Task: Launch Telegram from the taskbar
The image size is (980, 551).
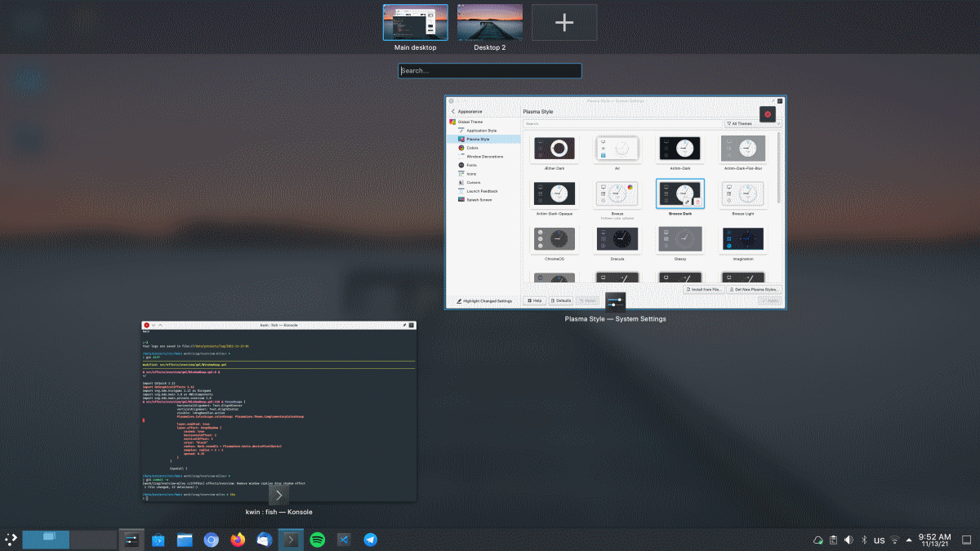Action: (x=370, y=540)
